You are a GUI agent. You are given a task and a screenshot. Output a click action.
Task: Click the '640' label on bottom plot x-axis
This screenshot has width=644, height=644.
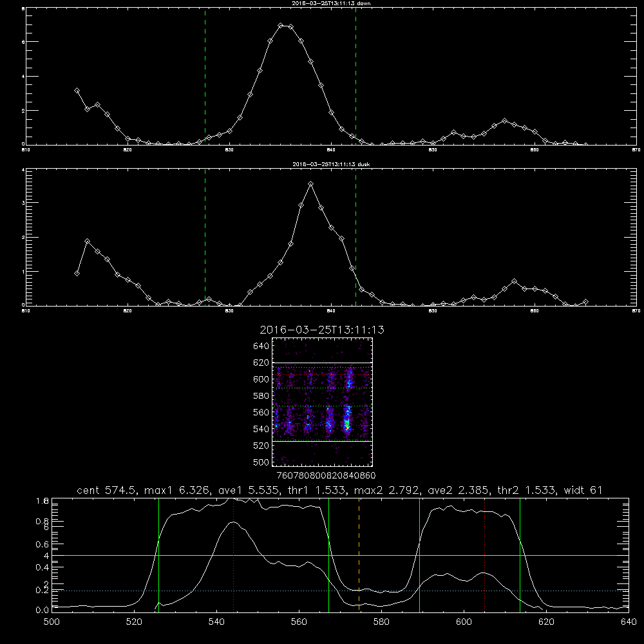pyautogui.click(x=629, y=622)
